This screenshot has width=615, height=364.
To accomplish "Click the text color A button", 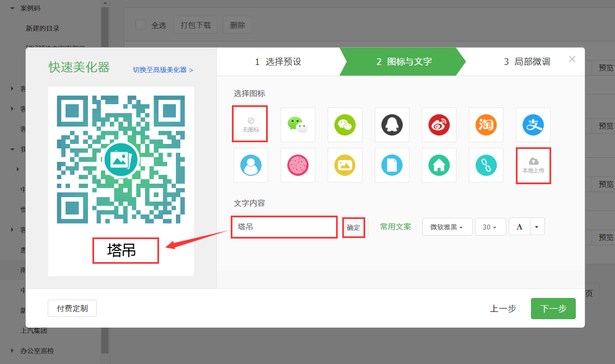I will (x=519, y=227).
